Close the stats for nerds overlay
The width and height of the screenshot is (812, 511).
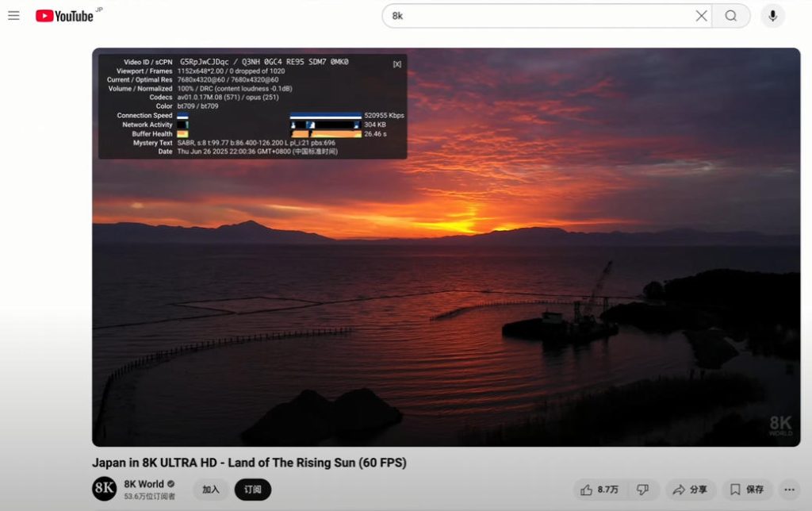(x=396, y=63)
